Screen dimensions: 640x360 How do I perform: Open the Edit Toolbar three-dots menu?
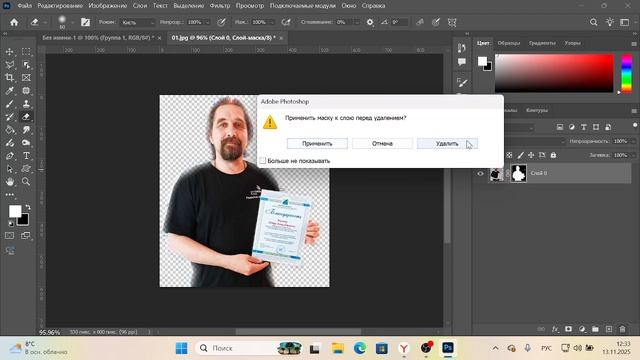(x=9, y=195)
